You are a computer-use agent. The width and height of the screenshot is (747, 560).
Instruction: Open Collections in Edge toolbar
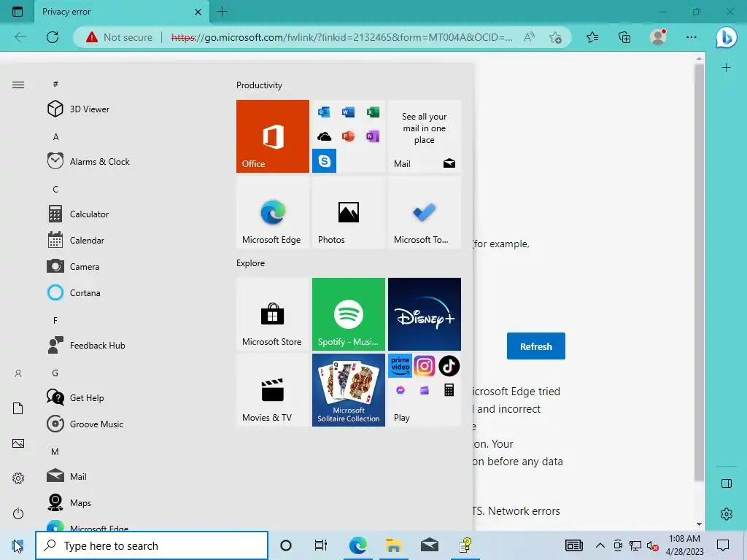point(624,37)
